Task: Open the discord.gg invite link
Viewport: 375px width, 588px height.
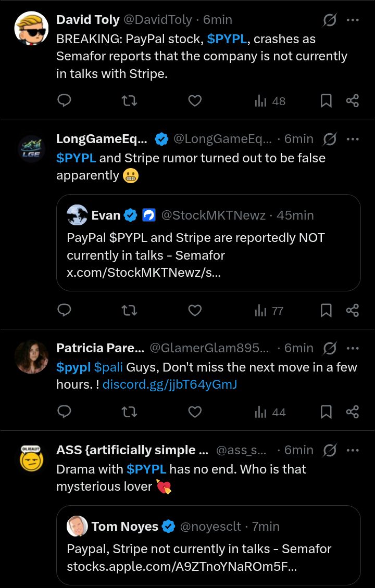Action: click(170, 385)
